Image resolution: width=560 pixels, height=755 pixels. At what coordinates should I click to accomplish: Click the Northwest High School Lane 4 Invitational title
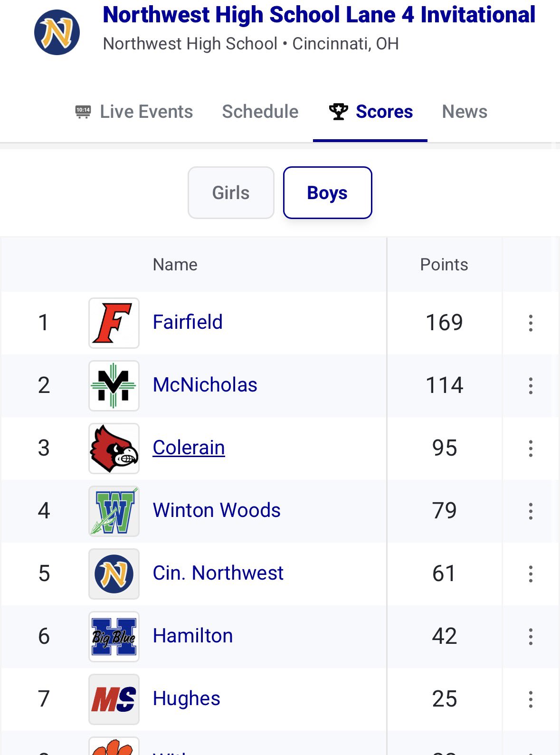coord(319,15)
